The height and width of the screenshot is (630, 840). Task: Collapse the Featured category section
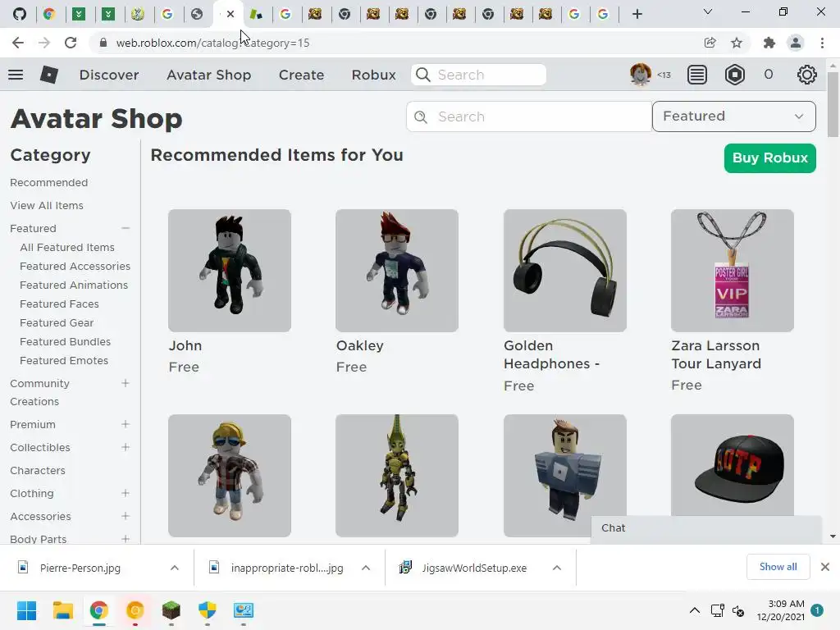[126, 228]
